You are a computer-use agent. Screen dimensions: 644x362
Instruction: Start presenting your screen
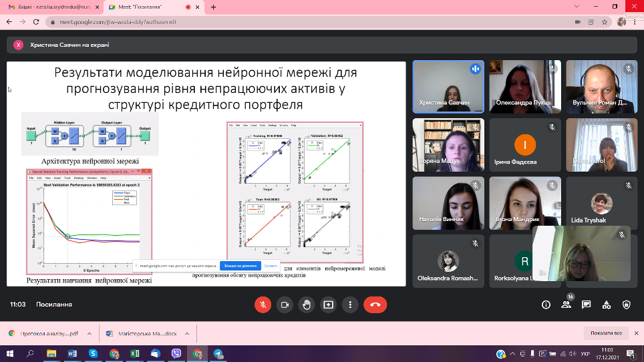(328, 305)
